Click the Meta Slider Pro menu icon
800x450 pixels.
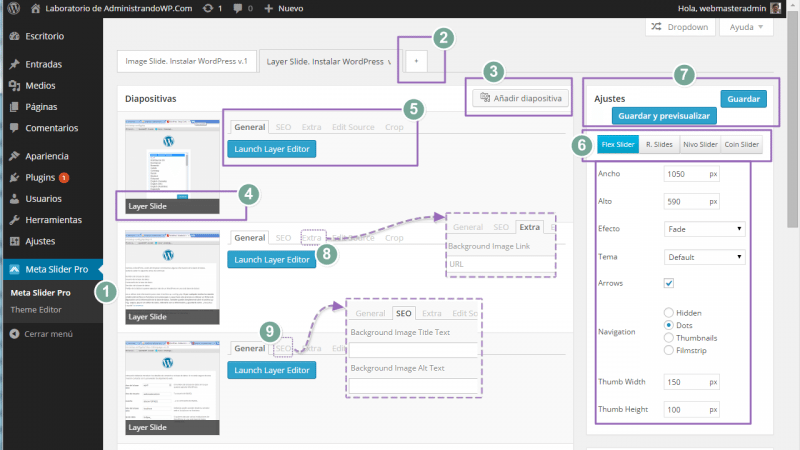[x=14, y=269]
